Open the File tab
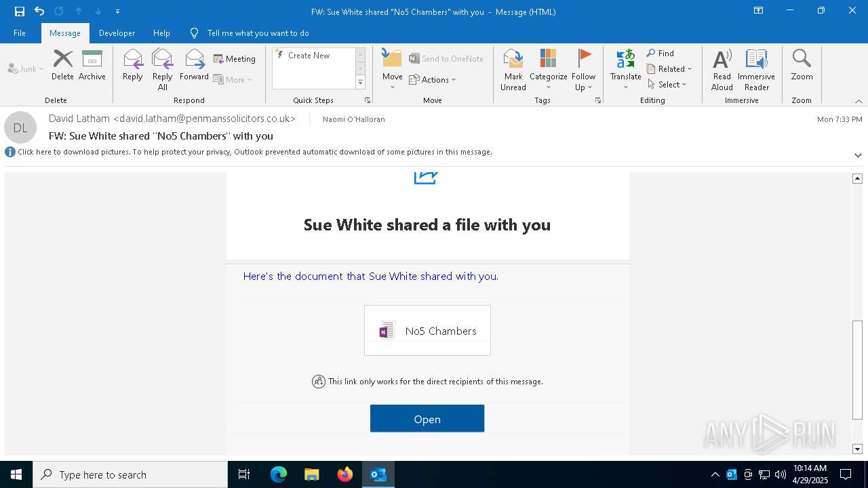The height and width of the screenshot is (488, 868). (x=20, y=33)
